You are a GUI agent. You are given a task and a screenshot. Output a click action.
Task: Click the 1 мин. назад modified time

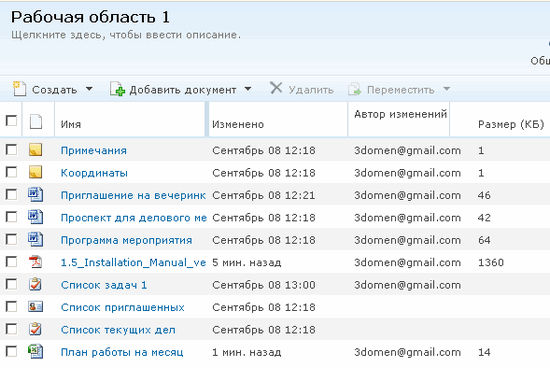coord(247,352)
